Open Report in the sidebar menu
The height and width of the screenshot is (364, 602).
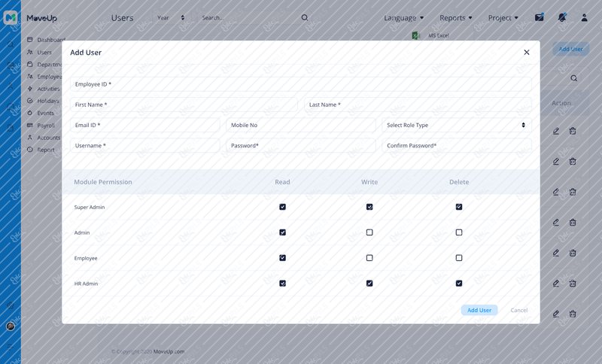tap(41, 150)
